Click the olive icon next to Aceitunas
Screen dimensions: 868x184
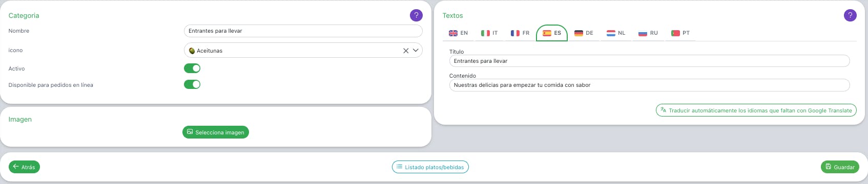[192, 51]
